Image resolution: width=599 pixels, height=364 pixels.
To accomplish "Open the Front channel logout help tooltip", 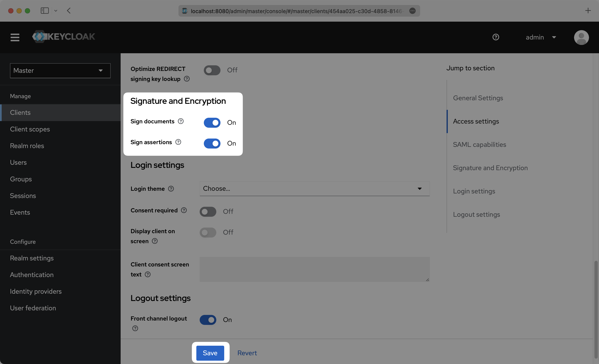I will 135,328.
